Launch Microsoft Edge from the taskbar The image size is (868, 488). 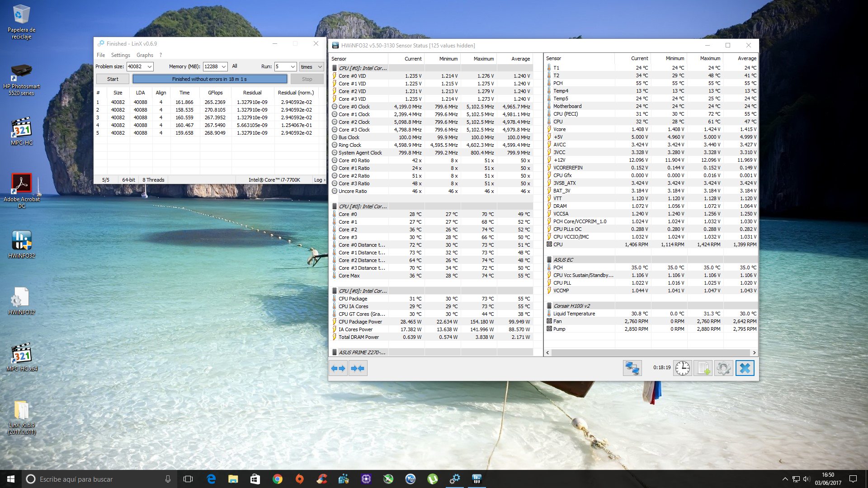(211, 479)
